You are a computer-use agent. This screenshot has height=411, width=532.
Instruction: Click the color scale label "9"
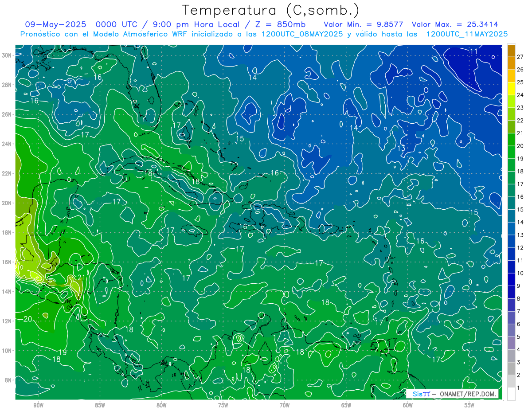click(518, 286)
